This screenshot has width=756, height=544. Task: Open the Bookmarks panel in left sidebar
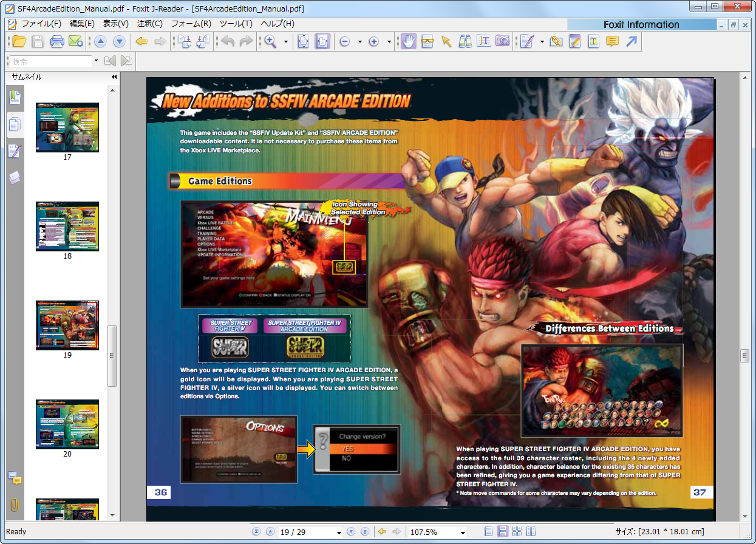[x=15, y=97]
